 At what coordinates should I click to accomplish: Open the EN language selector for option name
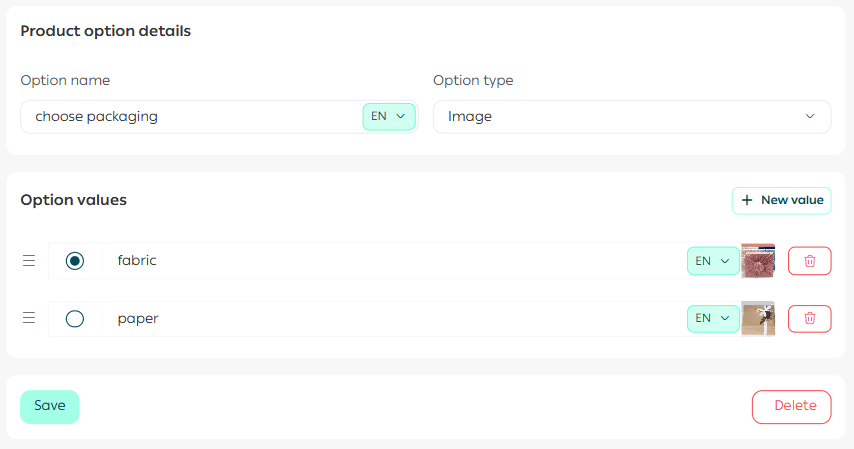click(x=388, y=117)
